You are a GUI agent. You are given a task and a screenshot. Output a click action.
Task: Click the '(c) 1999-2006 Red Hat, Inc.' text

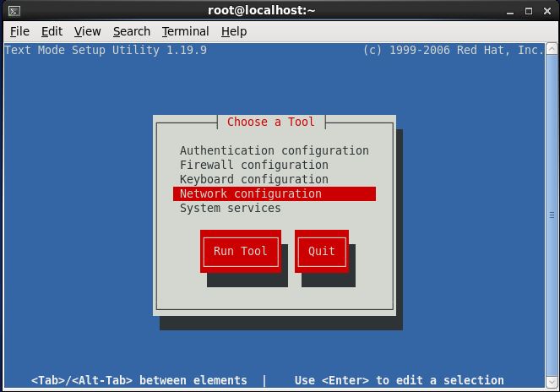pos(454,50)
